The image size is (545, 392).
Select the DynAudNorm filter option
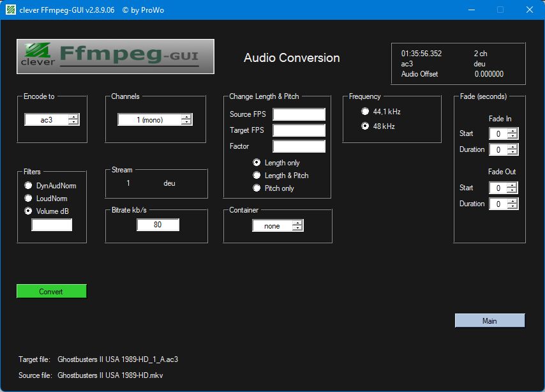click(28, 185)
